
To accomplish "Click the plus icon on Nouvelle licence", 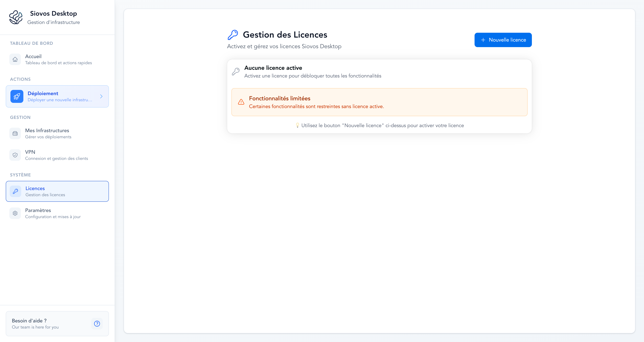I will (x=483, y=40).
